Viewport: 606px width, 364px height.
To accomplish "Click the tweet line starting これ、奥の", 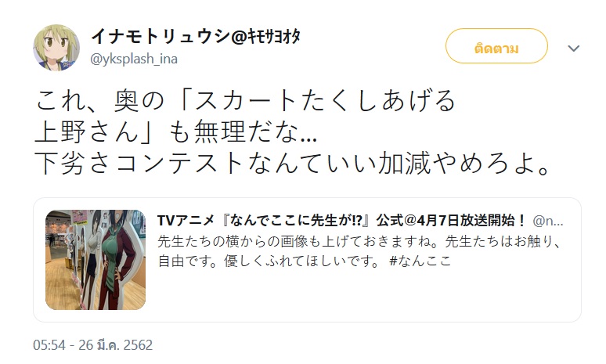I will 245,103.
